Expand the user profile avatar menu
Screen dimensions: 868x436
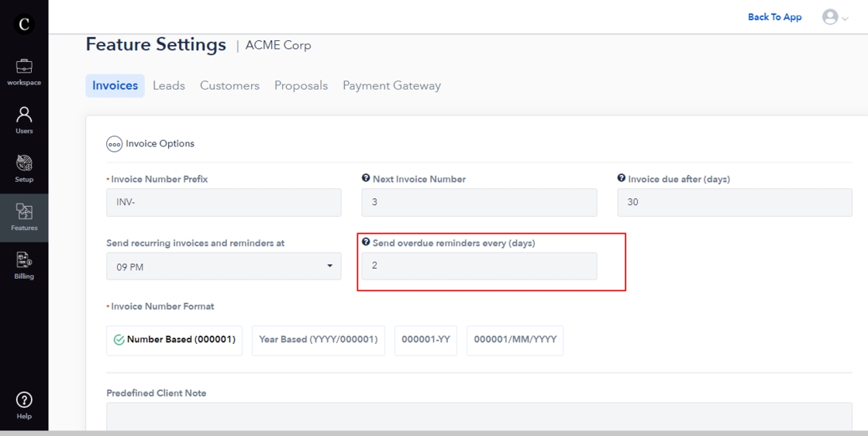pos(835,17)
